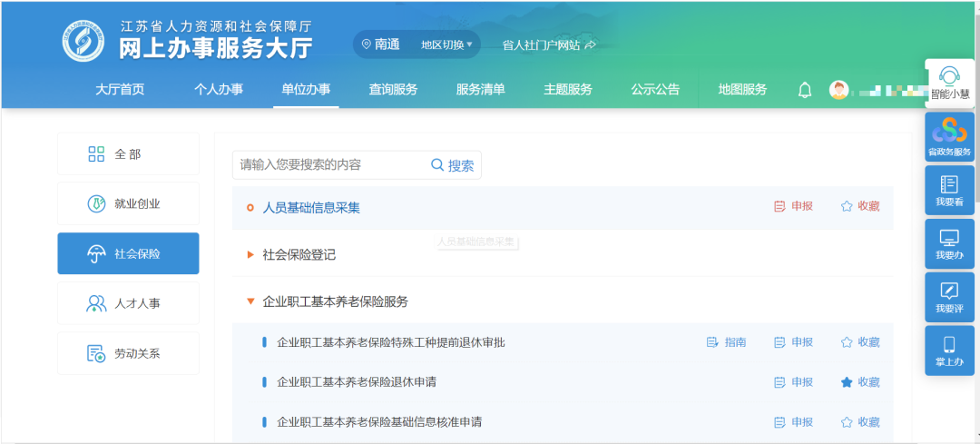Image resolution: width=980 pixels, height=444 pixels.
Task: Unfavorite 养老保险退休申请 filled star 收藏
Action: pos(860,382)
